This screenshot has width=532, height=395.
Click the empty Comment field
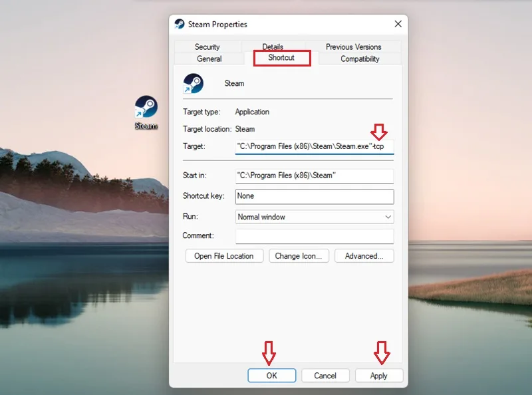click(315, 236)
